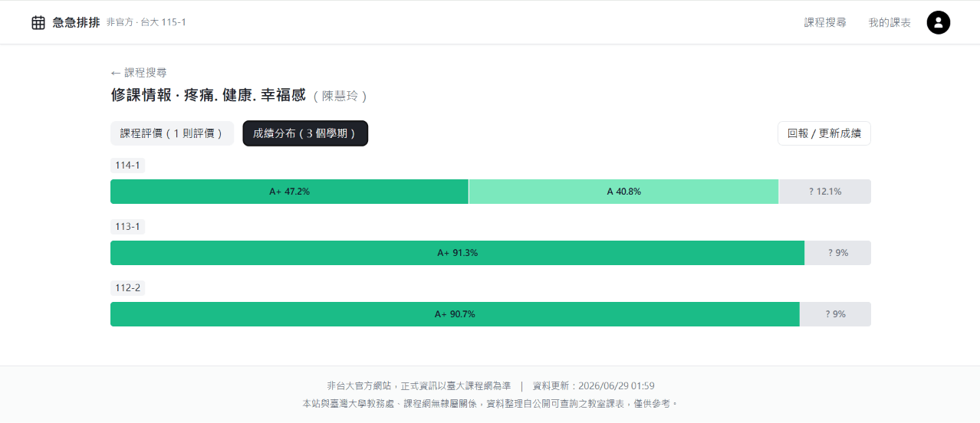The width and height of the screenshot is (980, 423).
Task: Click instructor name 陳慧玲
Action: [x=340, y=97]
